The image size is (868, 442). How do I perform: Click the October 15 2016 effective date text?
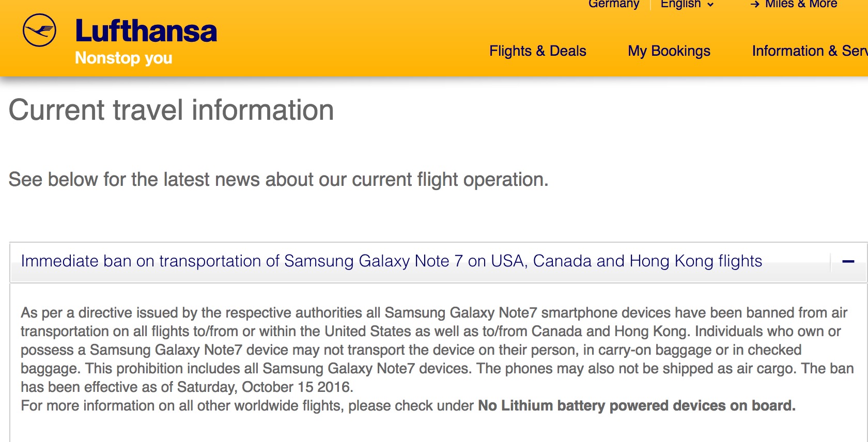pyautogui.click(x=297, y=387)
